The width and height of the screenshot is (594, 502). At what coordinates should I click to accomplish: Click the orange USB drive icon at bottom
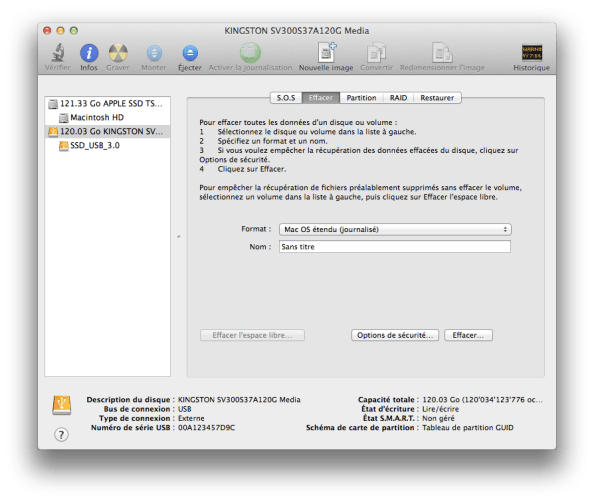tap(62, 405)
